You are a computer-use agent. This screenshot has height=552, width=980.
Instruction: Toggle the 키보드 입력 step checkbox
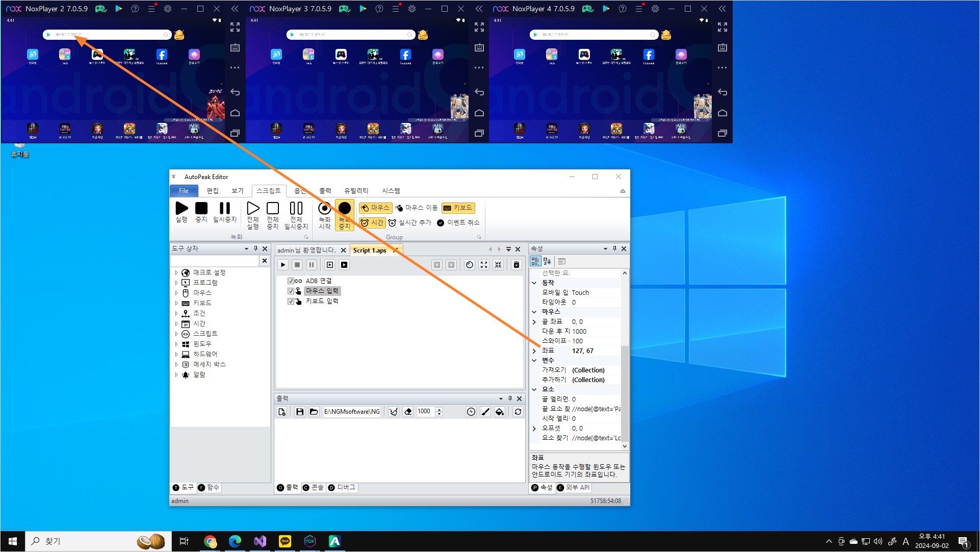tap(291, 302)
